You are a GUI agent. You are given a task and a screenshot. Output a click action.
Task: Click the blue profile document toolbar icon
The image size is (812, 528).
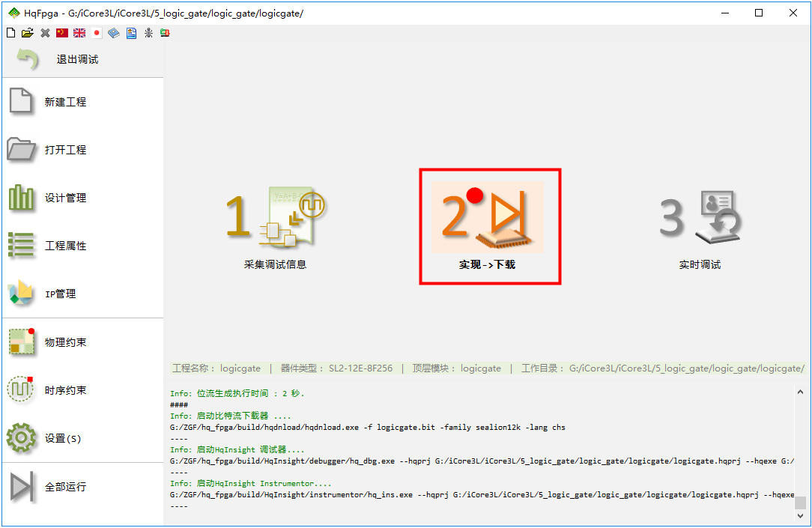click(x=131, y=33)
